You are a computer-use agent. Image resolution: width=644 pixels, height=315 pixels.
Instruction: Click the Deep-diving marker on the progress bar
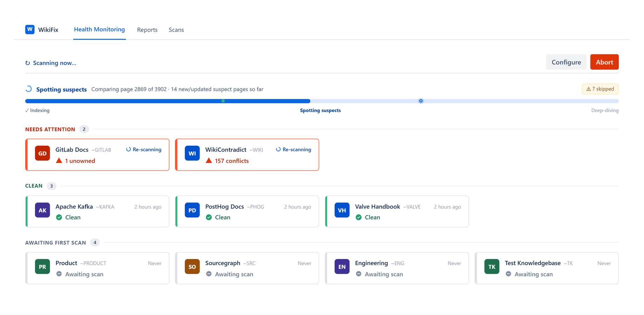pyautogui.click(x=421, y=101)
